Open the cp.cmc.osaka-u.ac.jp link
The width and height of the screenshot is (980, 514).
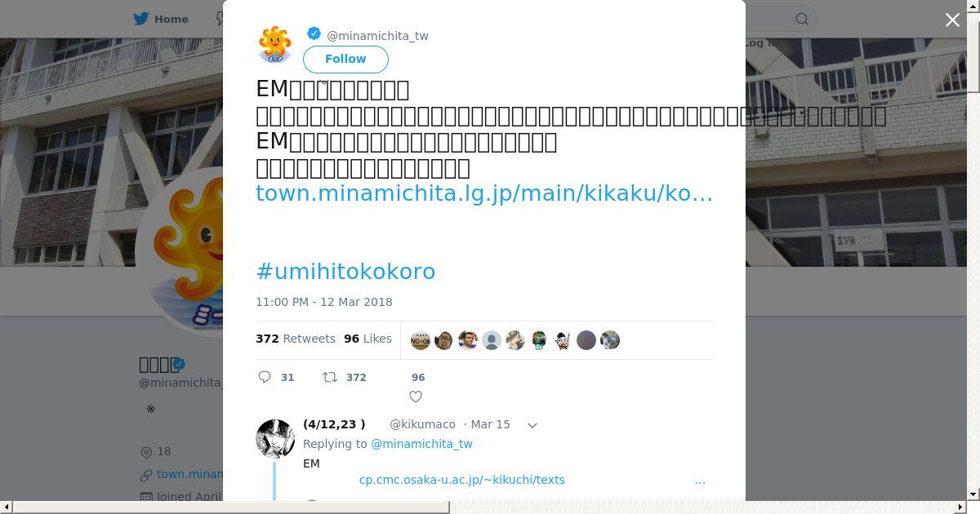pos(461,480)
